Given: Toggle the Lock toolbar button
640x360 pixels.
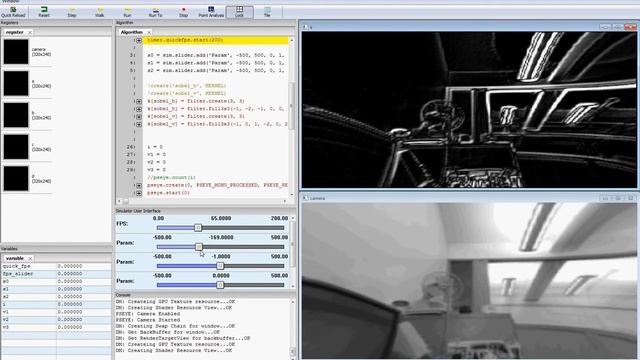Looking at the screenshot, I should tap(239, 12).
